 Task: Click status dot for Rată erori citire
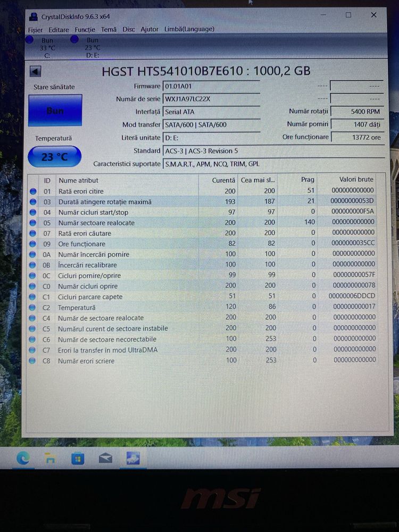point(33,192)
